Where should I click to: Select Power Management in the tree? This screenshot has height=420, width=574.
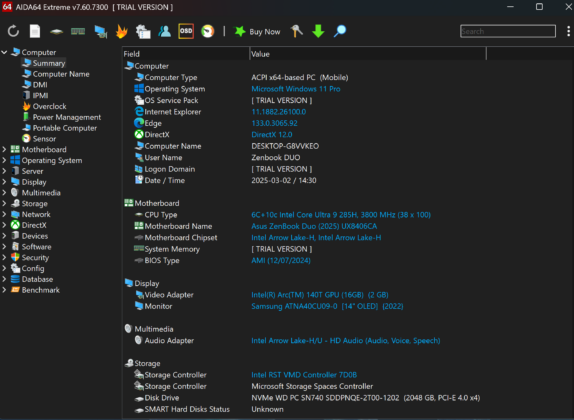[x=67, y=117]
